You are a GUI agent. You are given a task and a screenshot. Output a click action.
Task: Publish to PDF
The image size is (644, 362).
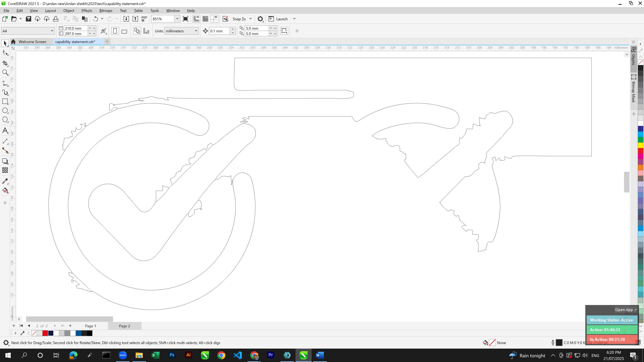(x=144, y=19)
